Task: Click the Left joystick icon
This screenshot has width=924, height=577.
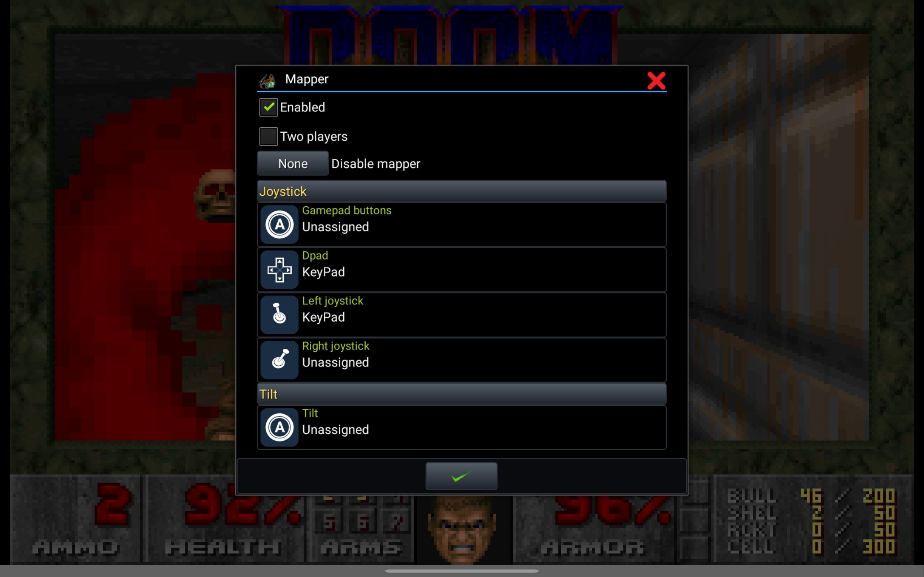Action: (279, 314)
